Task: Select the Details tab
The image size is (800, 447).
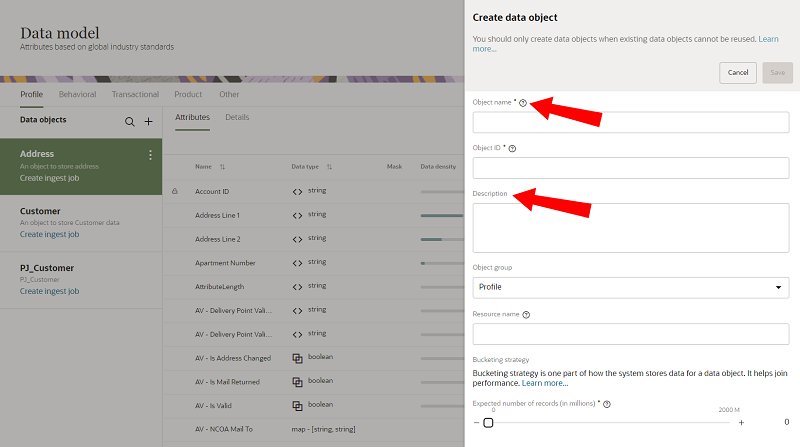Action: [237, 117]
